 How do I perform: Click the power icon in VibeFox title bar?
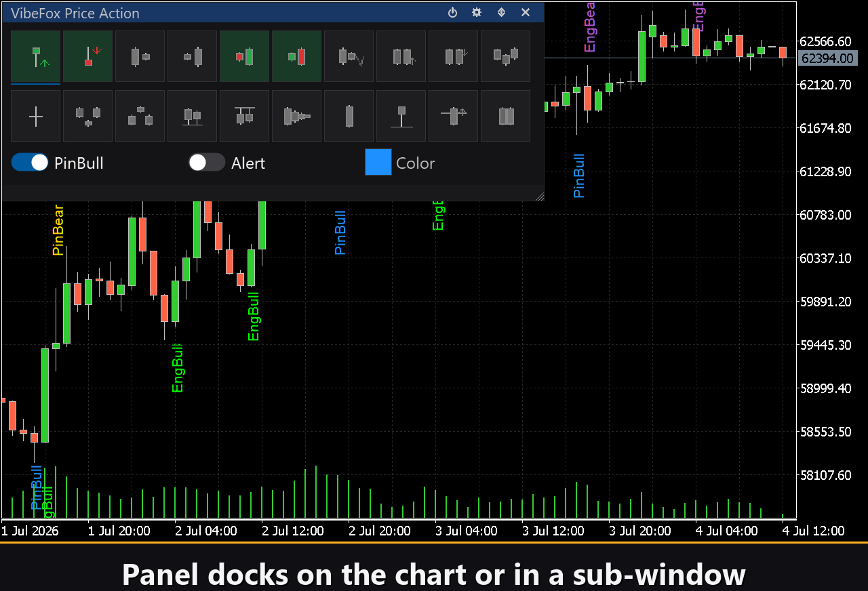pyautogui.click(x=453, y=12)
